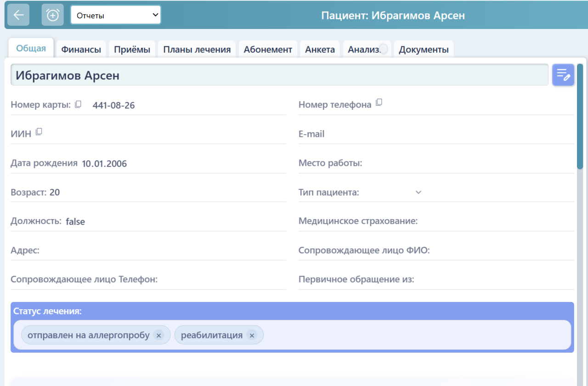Copy the phone number value
Screen dimensions: 588x386
379,102
